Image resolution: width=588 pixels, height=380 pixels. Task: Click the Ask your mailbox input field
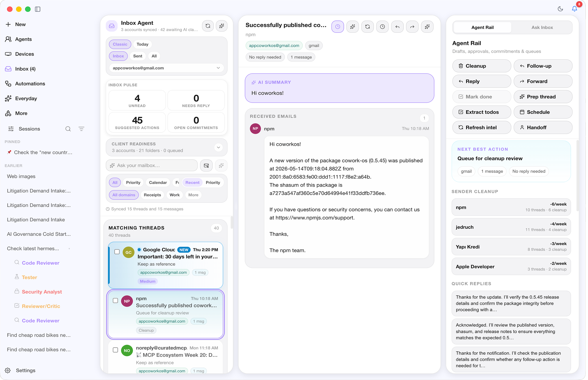[x=152, y=165]
